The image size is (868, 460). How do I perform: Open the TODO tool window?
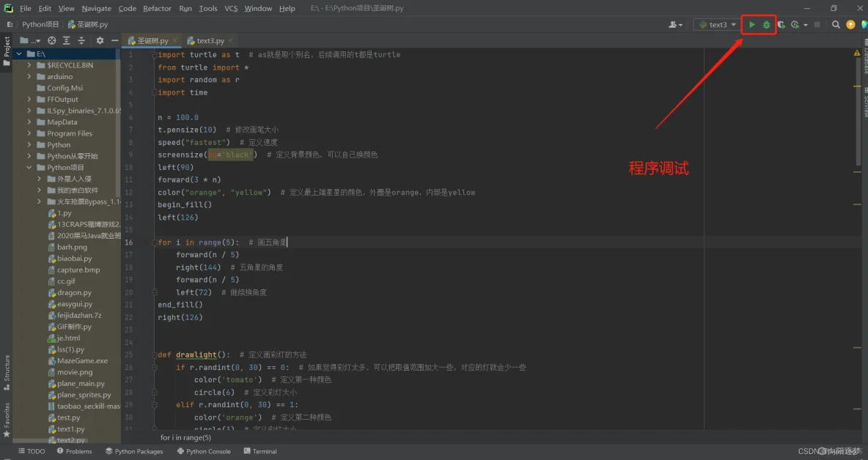click(x=32, y=451)
